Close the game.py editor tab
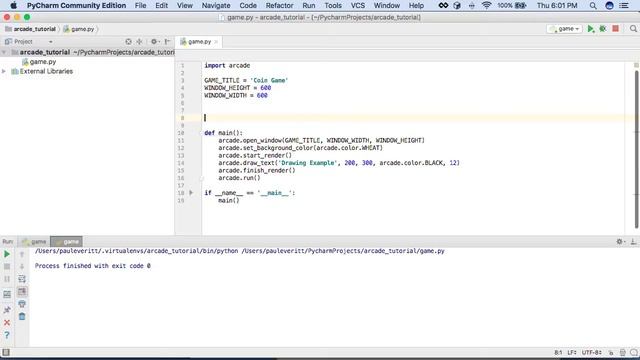This screenshot has height=360, width=640. (216, 42)
